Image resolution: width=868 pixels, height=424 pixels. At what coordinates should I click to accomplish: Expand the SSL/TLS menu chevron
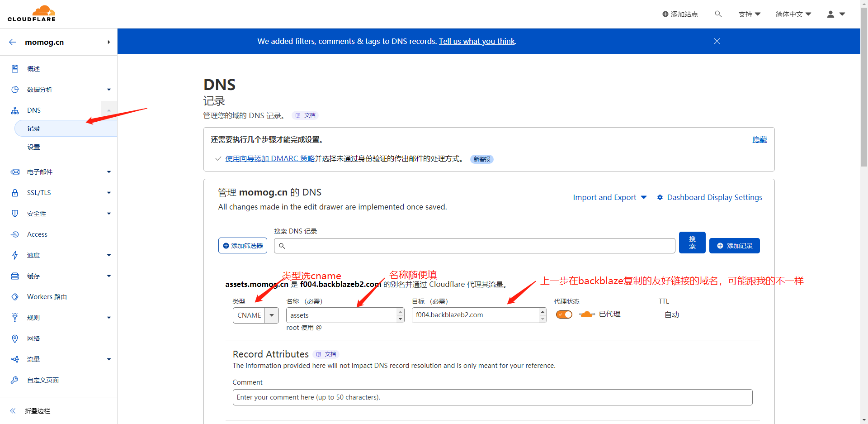coord(109,193)
